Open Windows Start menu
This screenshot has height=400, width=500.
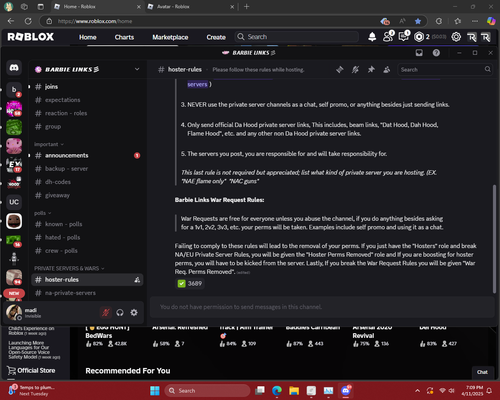[155, 391]
